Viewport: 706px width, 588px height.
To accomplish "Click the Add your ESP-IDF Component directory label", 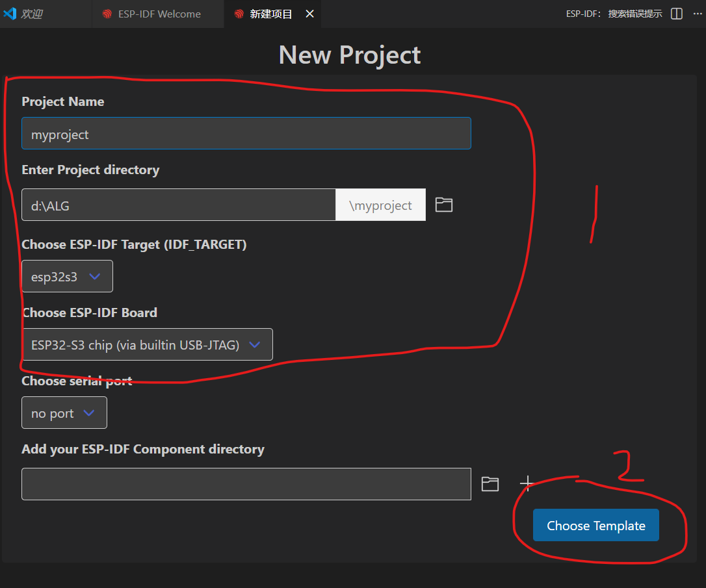I will click(x=143, y=449).
